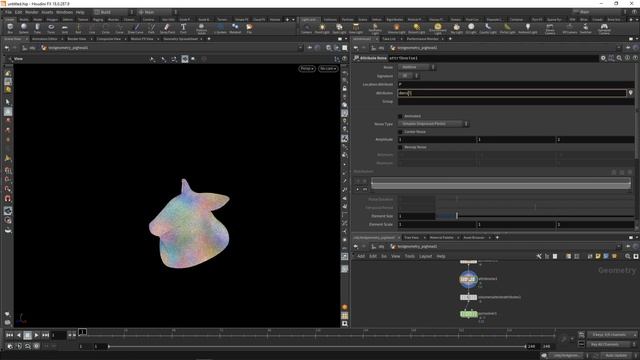Play the timeline forward
Viewport: 640px width, 360px height.
pyautogui.click(x=36, y=335)
